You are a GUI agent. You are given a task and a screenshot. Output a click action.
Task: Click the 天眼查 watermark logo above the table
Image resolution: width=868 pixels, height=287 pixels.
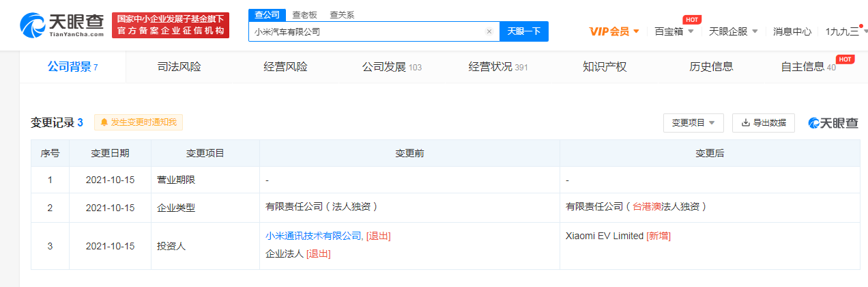coord(833,123)
